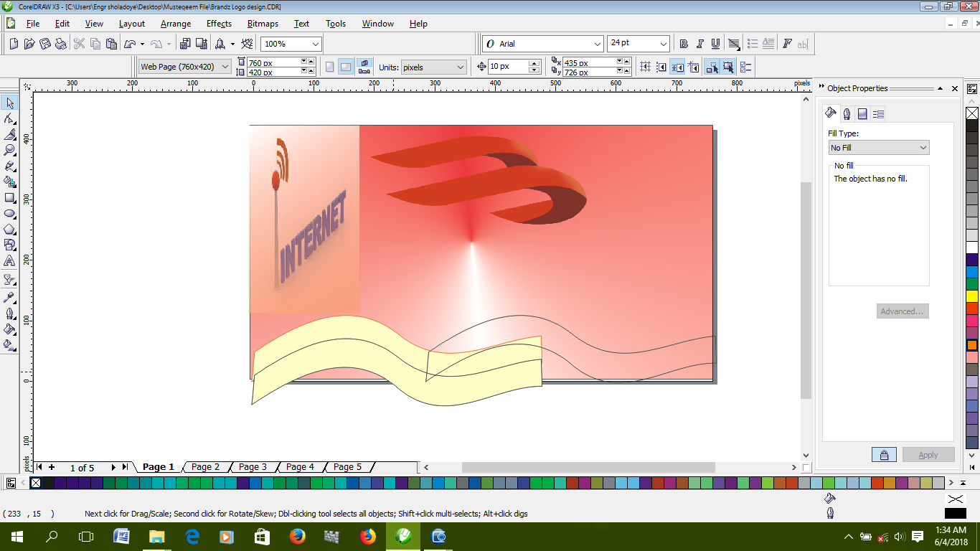Toggle Snap to Grid on the property bar
Screen dimensions: 980x551
645,67
